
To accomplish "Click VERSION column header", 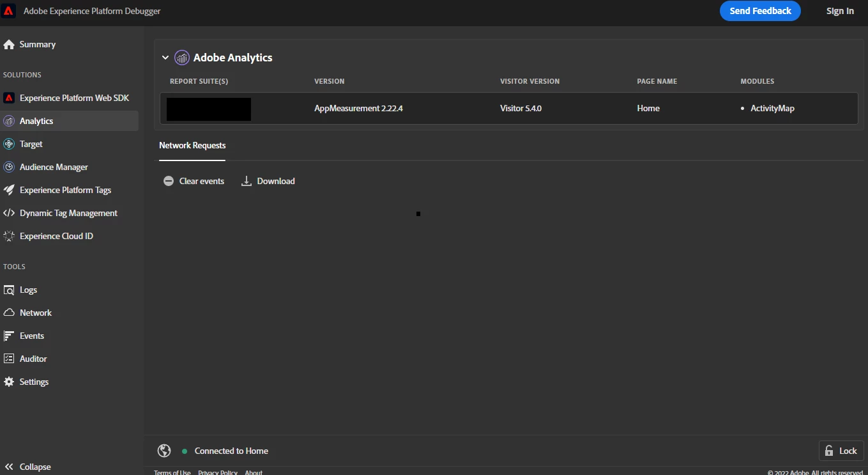I will [x=330, y=81].
